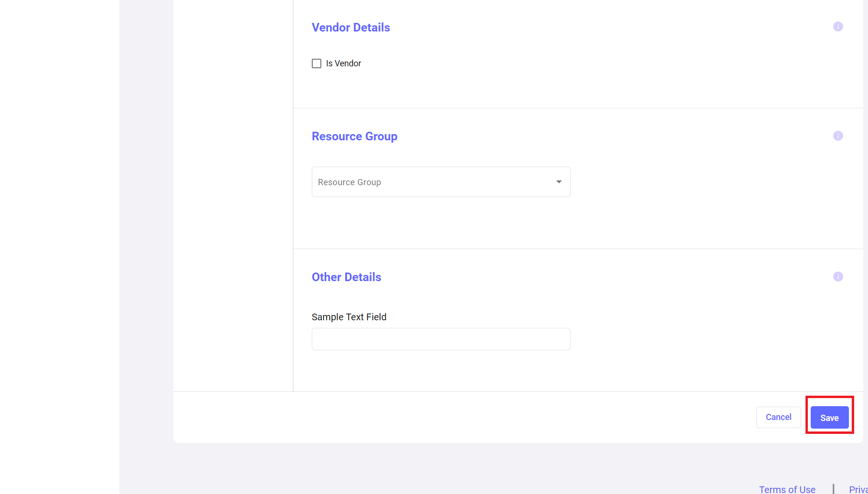868x494 pixels.
Task: Click the Resource Group info icon
Action: pos(837,136)
